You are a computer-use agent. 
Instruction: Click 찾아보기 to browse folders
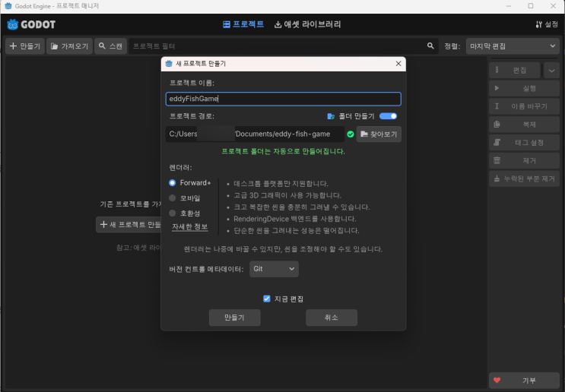click(379, 134)
